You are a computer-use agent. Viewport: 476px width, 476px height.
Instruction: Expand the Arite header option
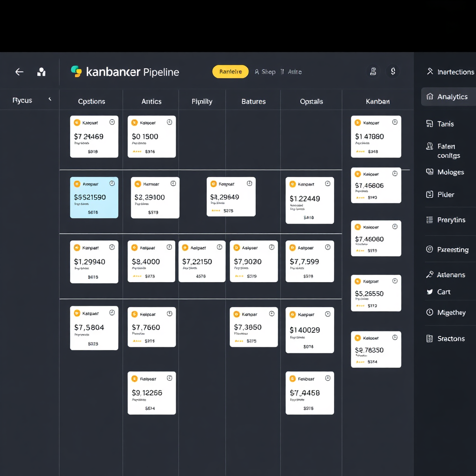coord(292,72)
